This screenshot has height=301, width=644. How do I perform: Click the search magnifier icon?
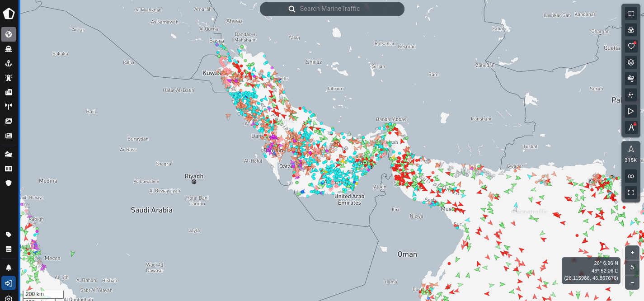292,9
